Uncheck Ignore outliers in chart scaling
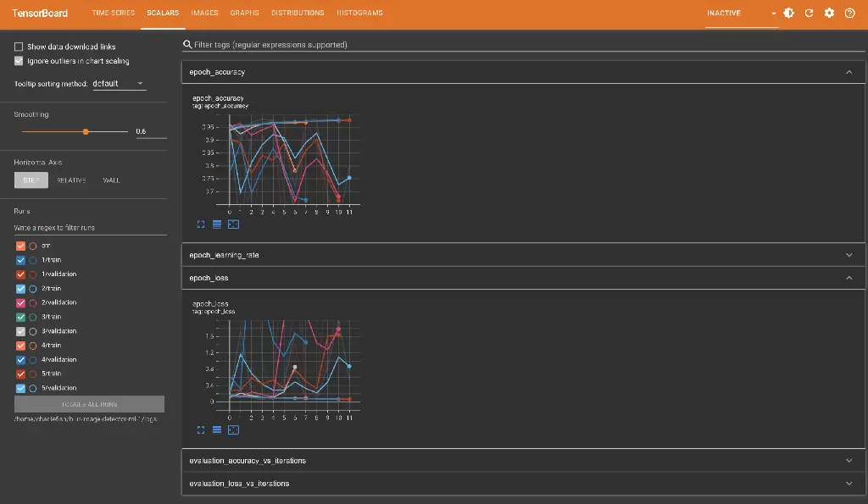Image resolution: width=868 pixels, height=504 pixels. pos(19,61)
